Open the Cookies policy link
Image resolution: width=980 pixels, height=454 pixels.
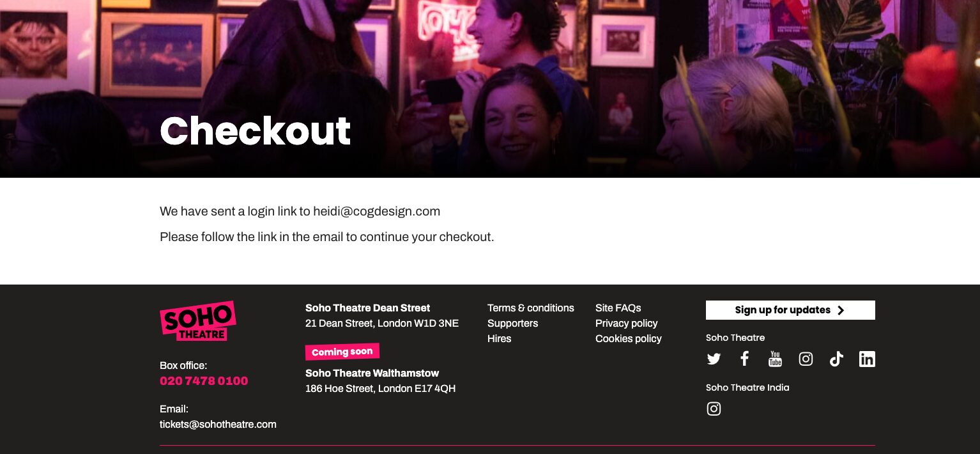point(628,339)
